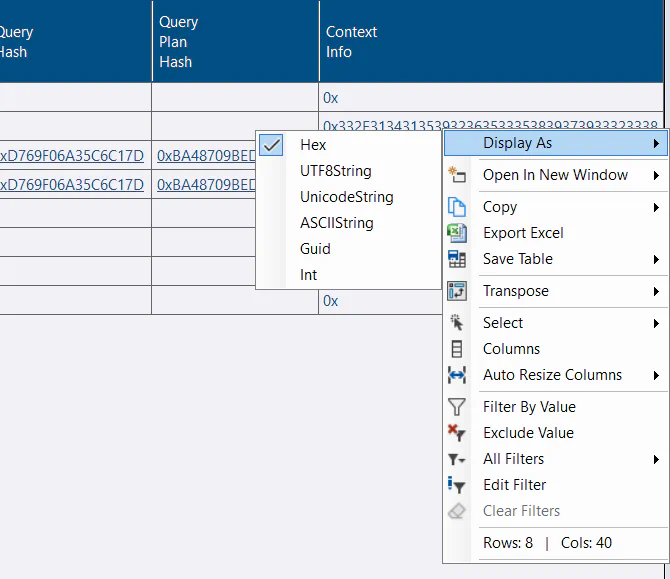Select Export Excel menu entry

(555, 233)
